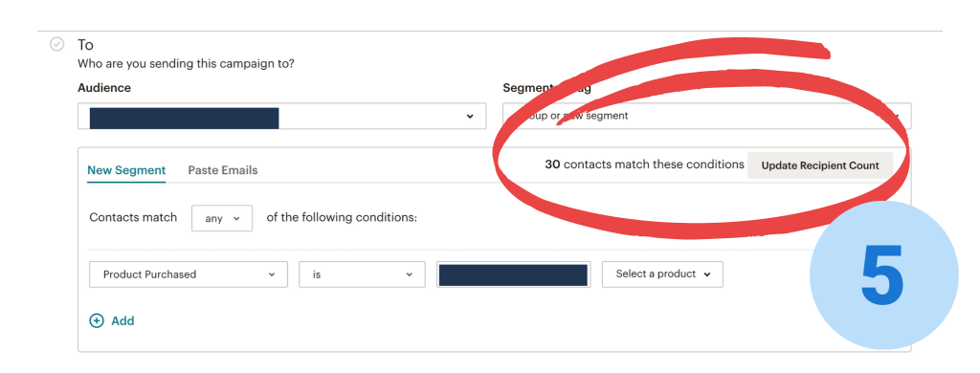Expand the Product Purchased condition dropdown
The image size is (980, 373).
pyautogui.click(x=189, y=274)
